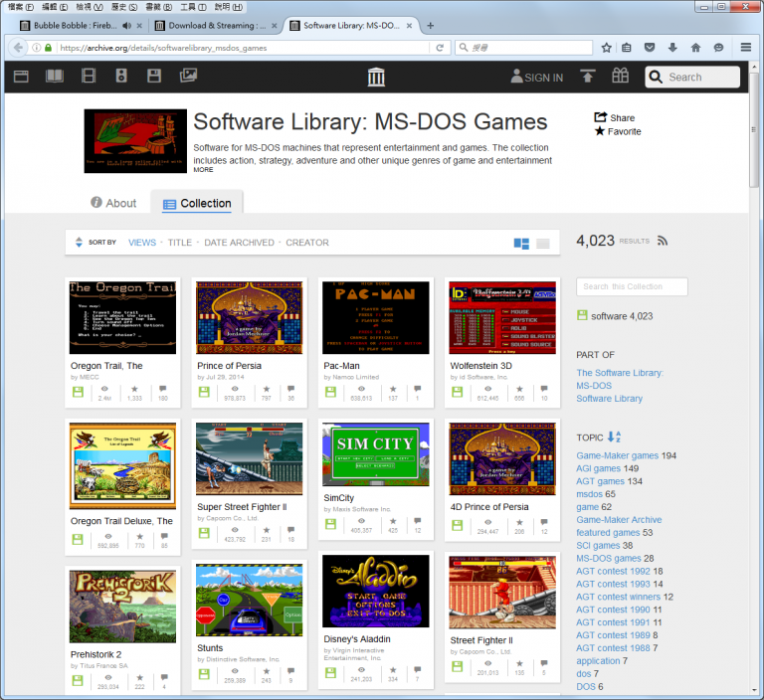Open the 工具 (T) menu

click(193, 7)
